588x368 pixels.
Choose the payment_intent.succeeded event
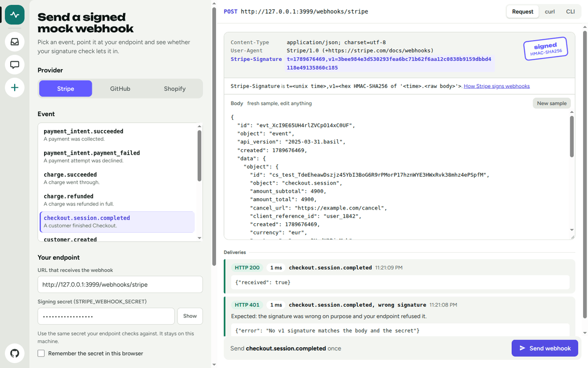[117, 135]
